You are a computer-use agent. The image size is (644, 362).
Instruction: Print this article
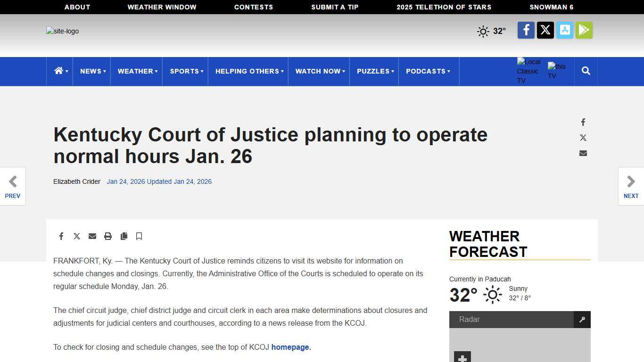pos(108,236)
